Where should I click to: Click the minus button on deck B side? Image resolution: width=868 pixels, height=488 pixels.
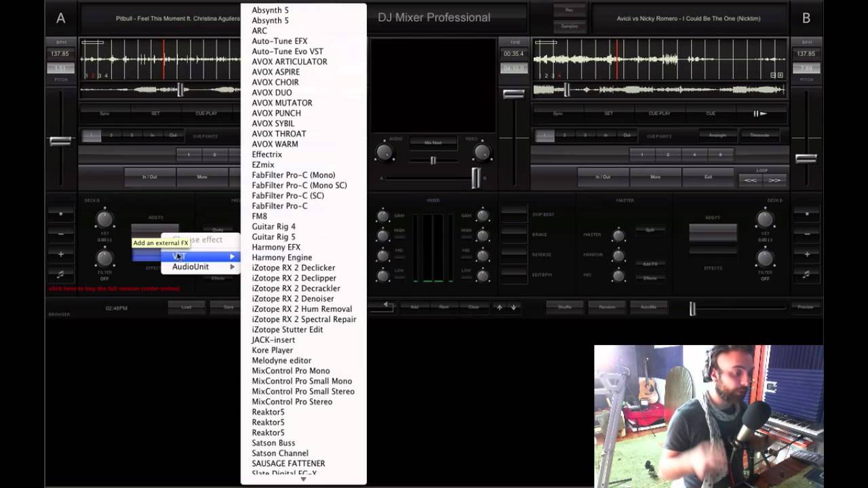click(806, 234)
